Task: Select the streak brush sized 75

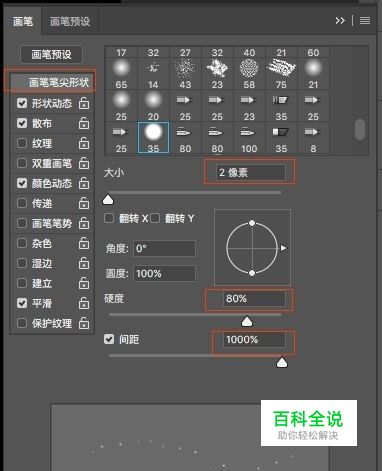Action: 281,74
